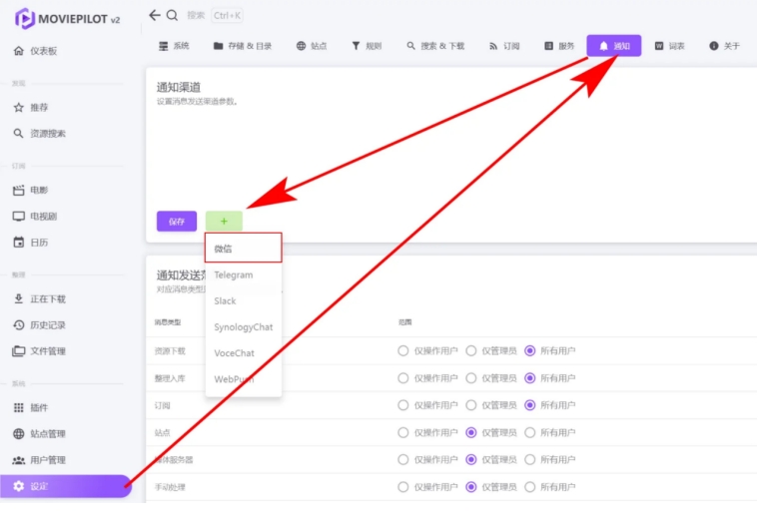The width and height of the screenshot is (763, 532).
Task: Open 电影 movies in the sidebar
Action: click(31, 190)
